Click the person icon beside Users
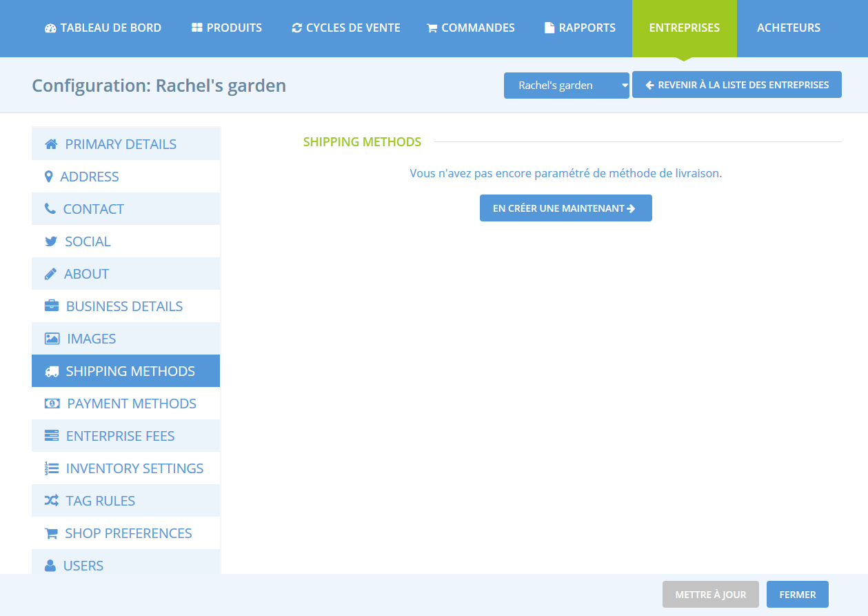The width and height of the screenshot is (868, 616). click(50, 566)
